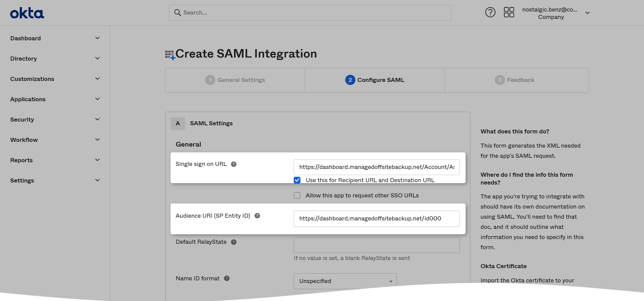Viewport: 644px width, 301px height.
Task: Click the 'Default RelayState' label
Action: pyautogui.click(x=201, y=242)
